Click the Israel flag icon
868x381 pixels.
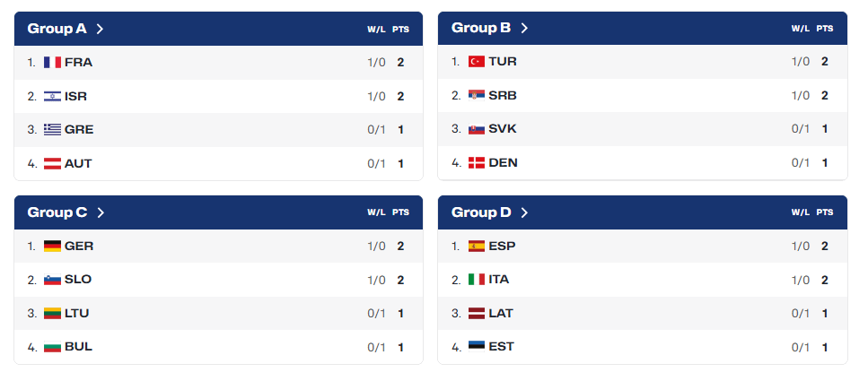[53, 96]
